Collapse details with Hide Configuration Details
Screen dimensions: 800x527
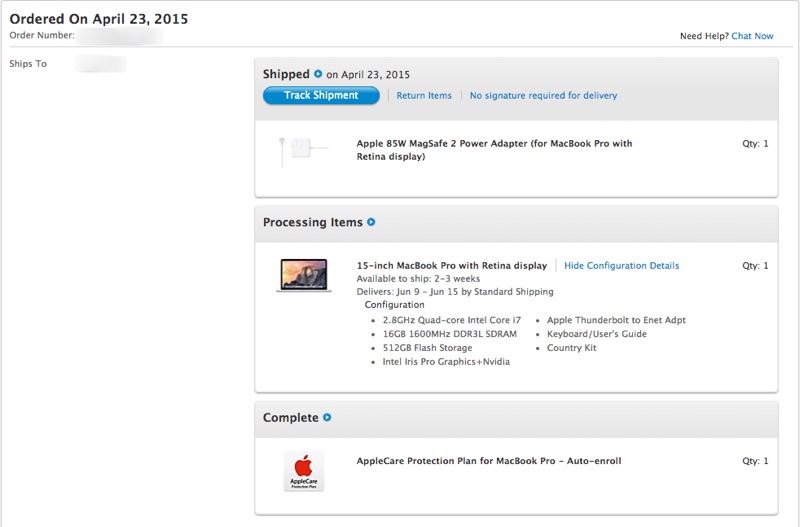click(x=621, y=266)
